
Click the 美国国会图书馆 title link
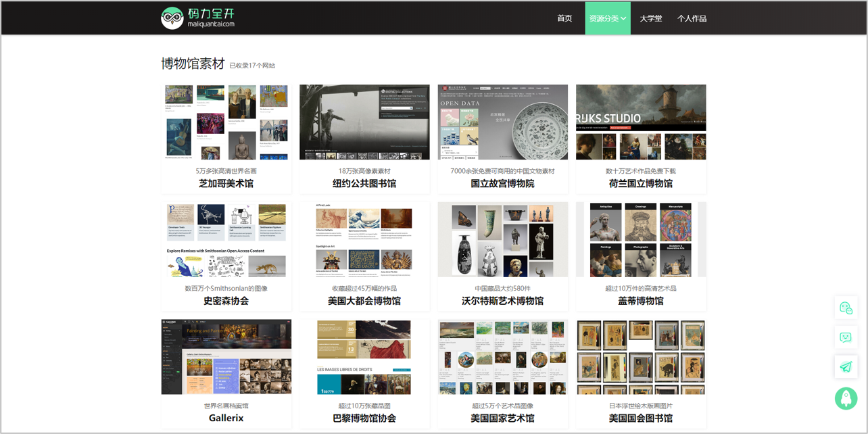tap(641, 418)
